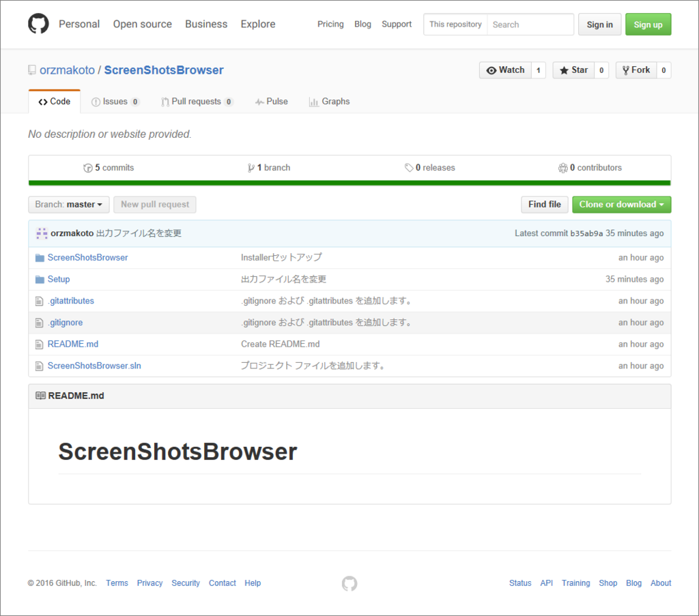
Task: Click folder icon of Setup directory
Action: tap(40, 279)
